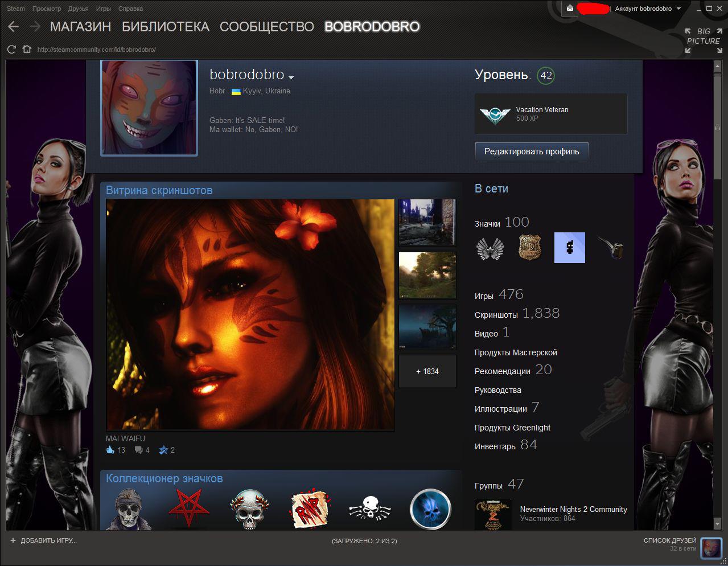Screen dimensions: 728x566
Task: View the silver wings badge
Action: 490,248
